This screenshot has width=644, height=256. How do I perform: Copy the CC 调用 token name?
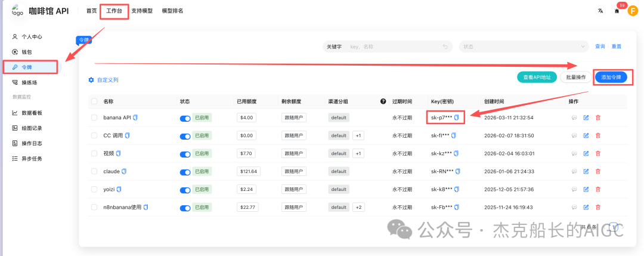pyautogui.click(x=128, y=135)
